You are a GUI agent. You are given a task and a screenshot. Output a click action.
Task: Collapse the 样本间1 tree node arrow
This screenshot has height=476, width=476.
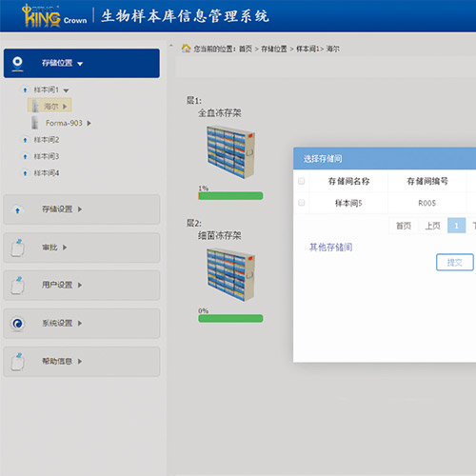66,90
